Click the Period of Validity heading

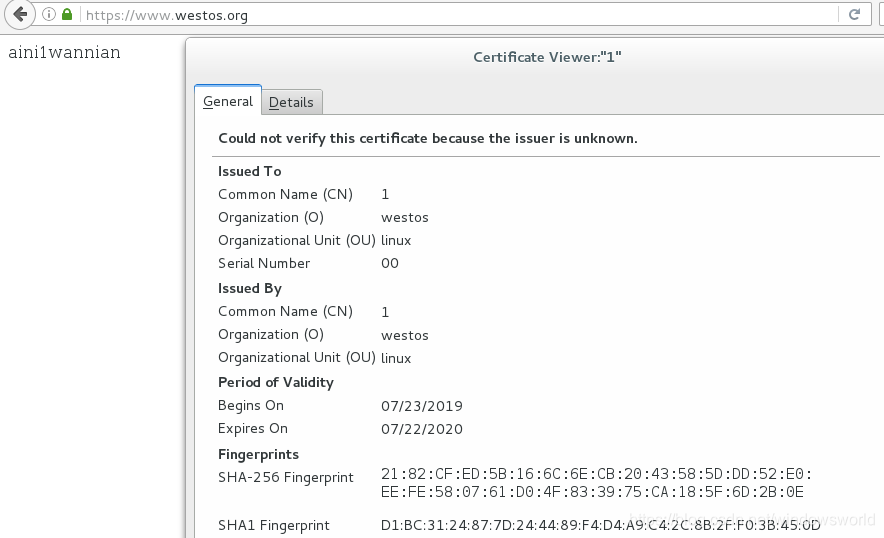276,382
